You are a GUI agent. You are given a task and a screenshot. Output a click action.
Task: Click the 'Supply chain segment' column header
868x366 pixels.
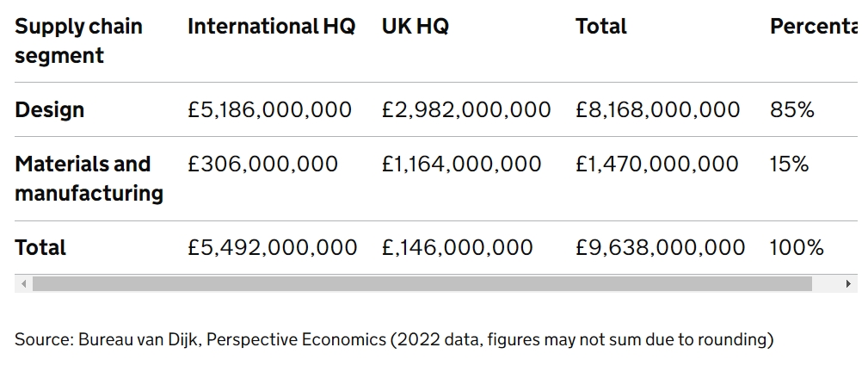78,40
